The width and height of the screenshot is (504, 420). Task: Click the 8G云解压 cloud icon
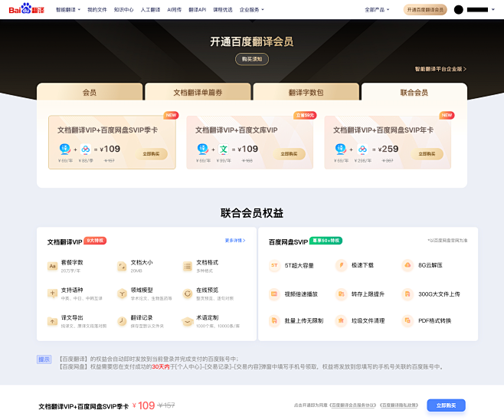[x=407, y=265]
